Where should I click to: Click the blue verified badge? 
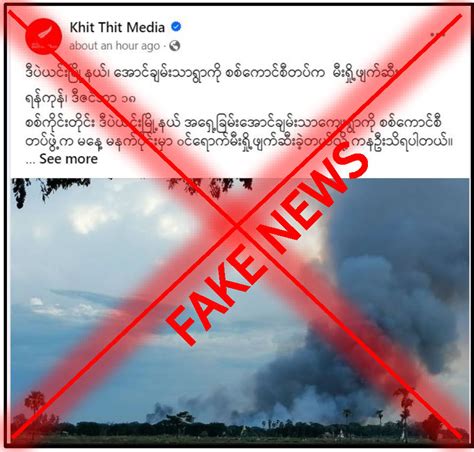(x=176, y=27)
